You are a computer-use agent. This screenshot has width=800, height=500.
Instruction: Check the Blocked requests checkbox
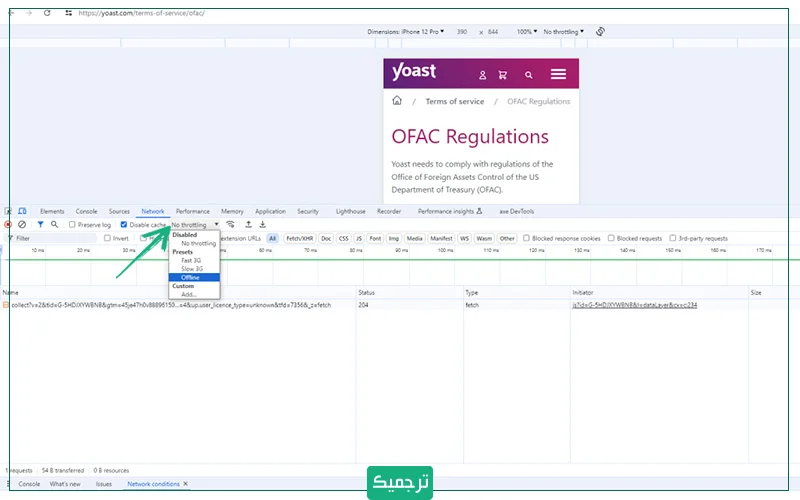click(611, 238)
